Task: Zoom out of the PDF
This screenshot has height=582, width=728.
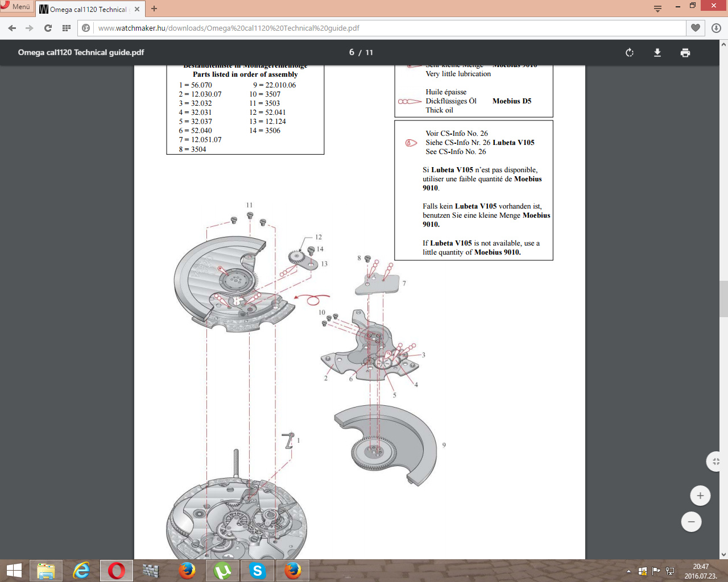Action: 692,522
